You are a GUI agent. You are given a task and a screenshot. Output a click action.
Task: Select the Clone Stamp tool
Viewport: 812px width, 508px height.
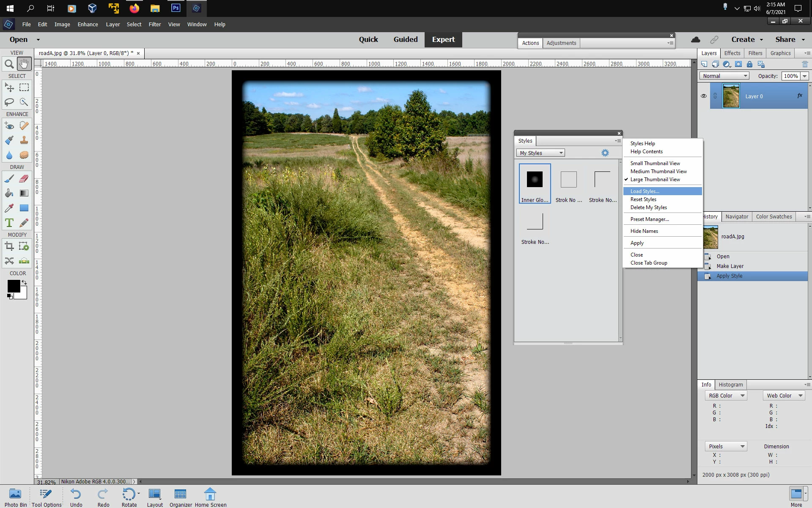[24, 140]
